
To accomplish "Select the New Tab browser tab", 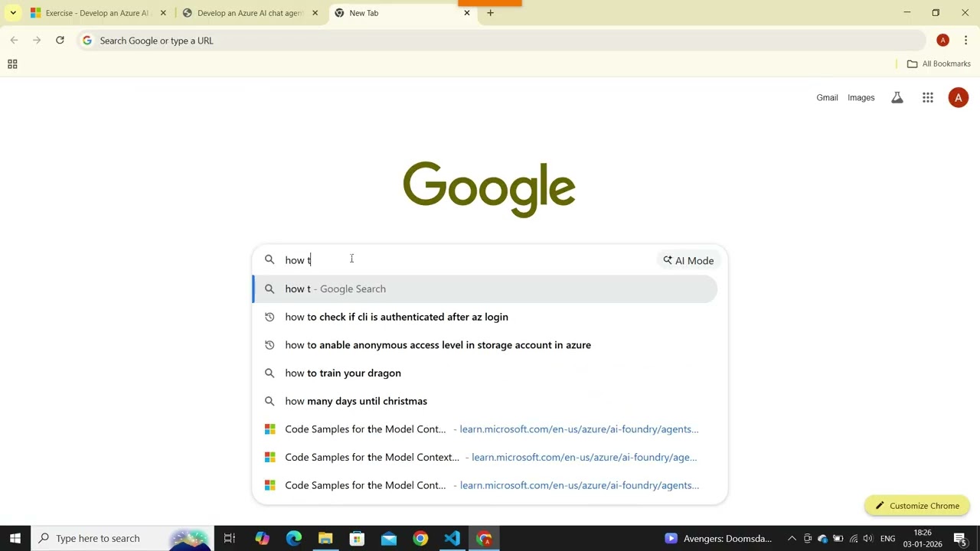I will point(403,13).
